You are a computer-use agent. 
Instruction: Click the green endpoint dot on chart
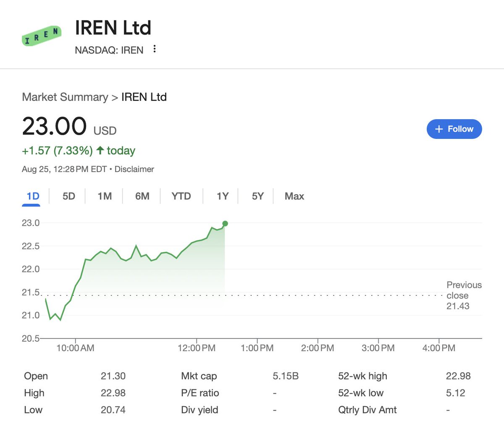[225, 224]
